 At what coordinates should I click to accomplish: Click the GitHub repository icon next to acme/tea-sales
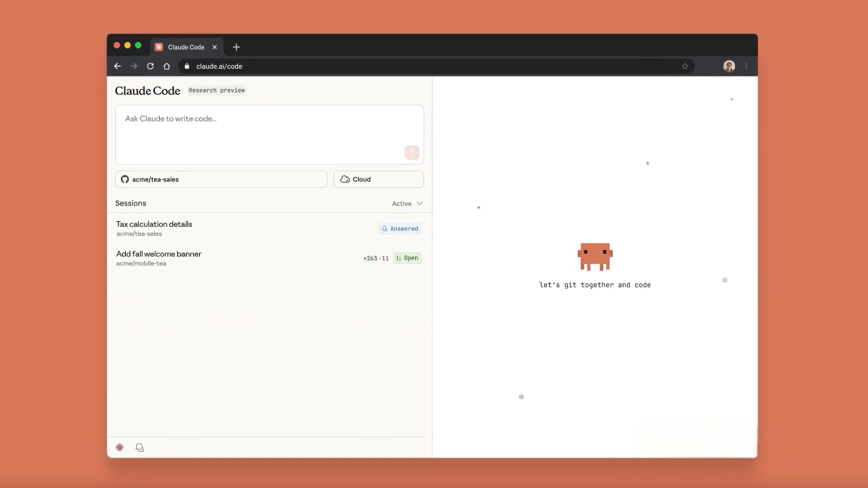(124, 179)
